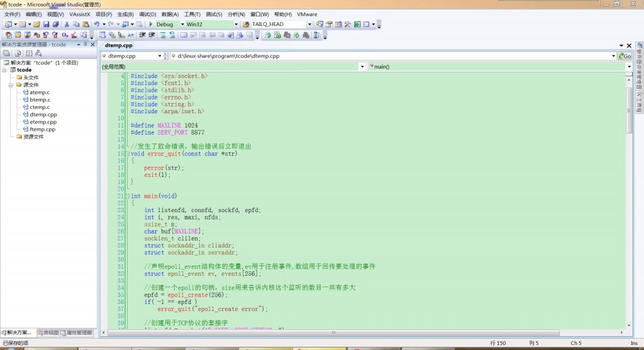Click the Cut scissors icon
The height and width of the screenshot is (350, 644).
pos(67,25)
